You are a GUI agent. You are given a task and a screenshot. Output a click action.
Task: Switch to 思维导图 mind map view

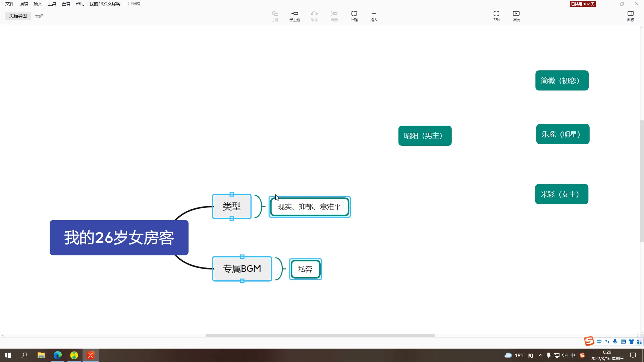click(18, 16)
